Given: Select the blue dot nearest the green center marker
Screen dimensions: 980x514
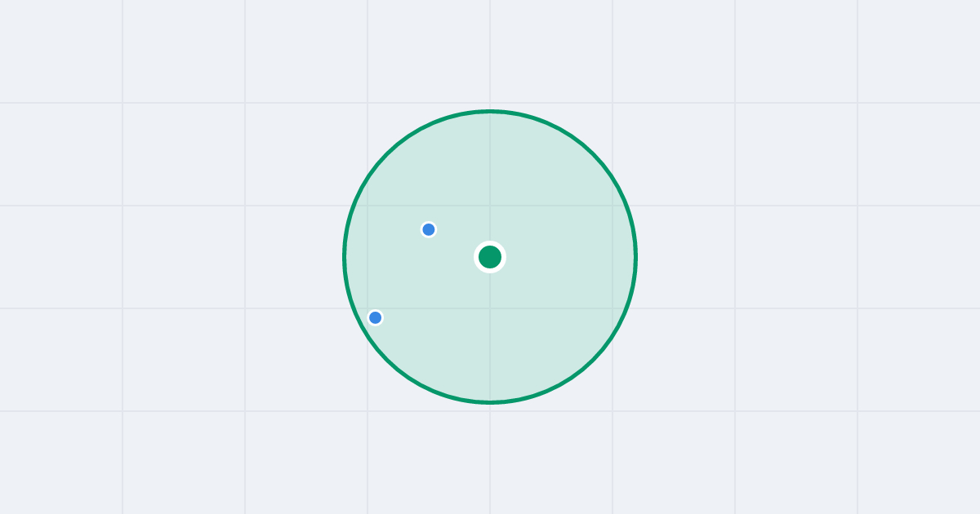Looking at the screenshot, I should pos(429,229).
